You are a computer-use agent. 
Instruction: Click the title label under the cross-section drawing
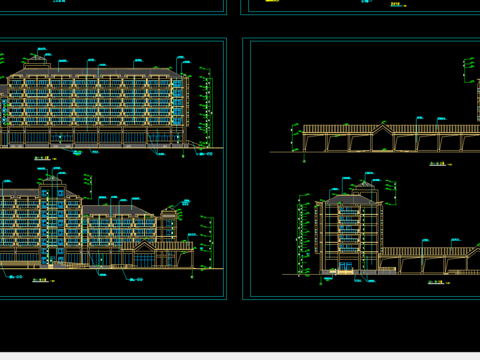[439, 282]
